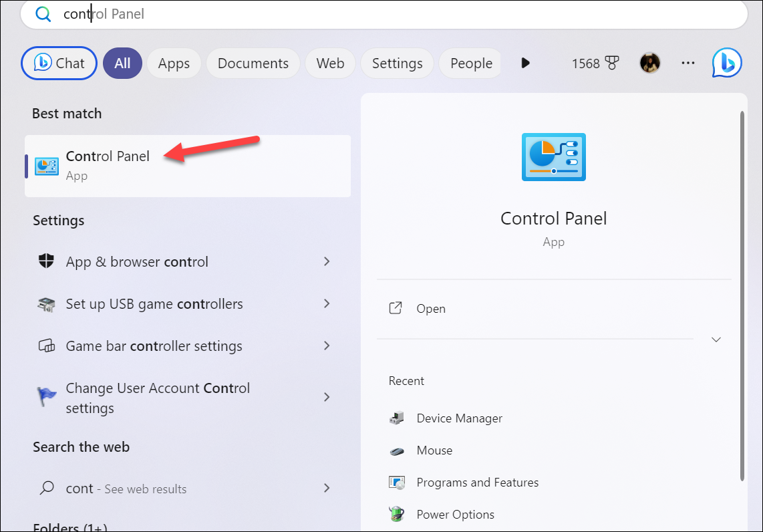Click the Game bar controller settings icon
Viewport: 763px width, 532px height.
coord(46,346)
